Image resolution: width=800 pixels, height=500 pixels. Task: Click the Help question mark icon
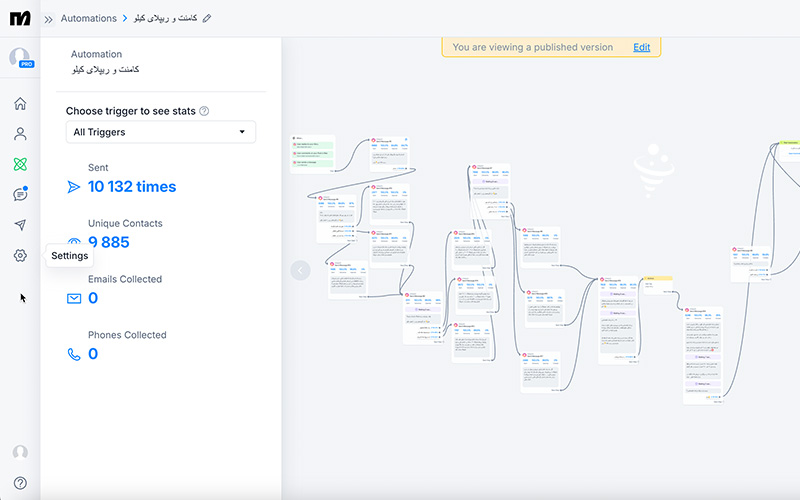[x=20, y=483]
